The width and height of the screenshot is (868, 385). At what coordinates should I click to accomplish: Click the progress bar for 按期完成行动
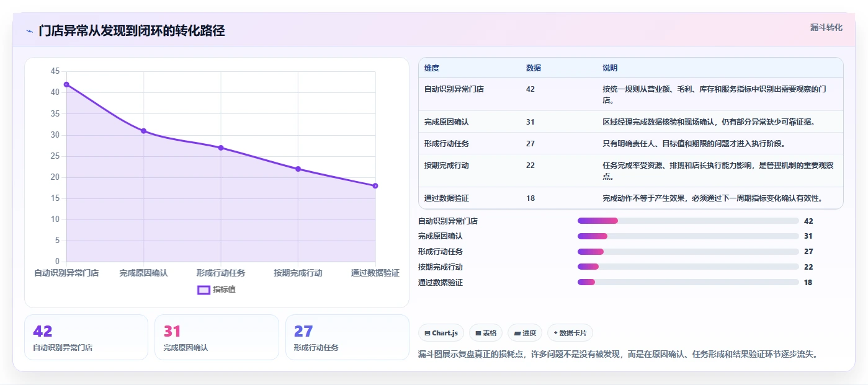[x=688, y=267]
